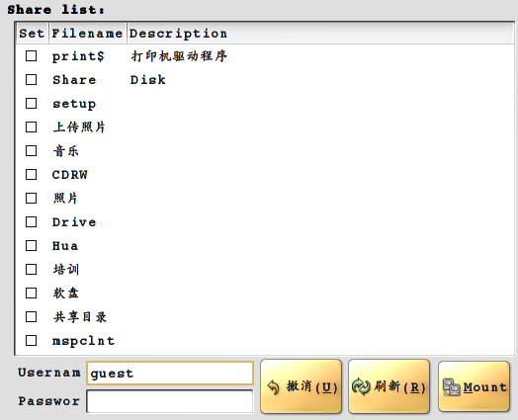Screen dimensions: 518x420
Task: Enable the mspclnt share checkbox
Action: [x=31, y=340]
